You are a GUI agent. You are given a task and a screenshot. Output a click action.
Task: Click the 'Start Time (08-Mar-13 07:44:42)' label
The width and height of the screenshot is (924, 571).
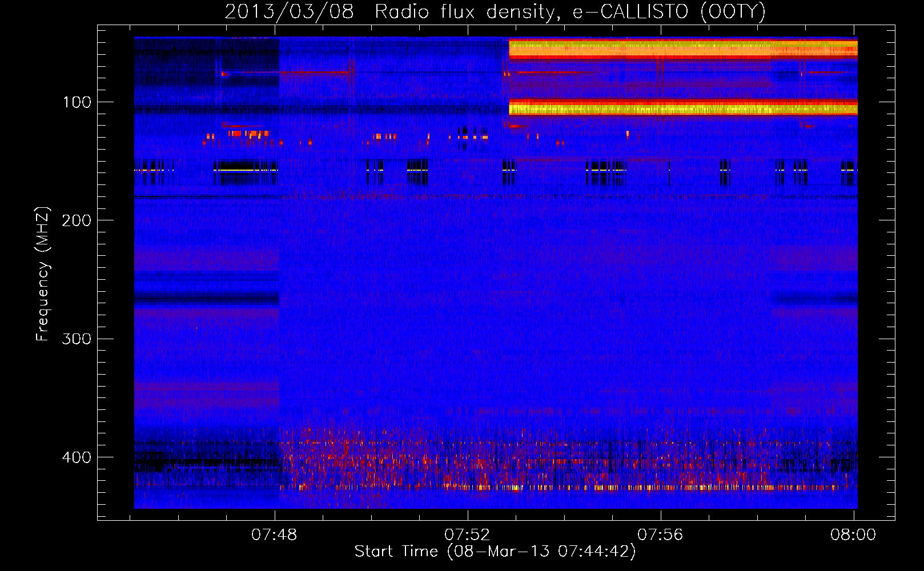click(x=495, y=552)
